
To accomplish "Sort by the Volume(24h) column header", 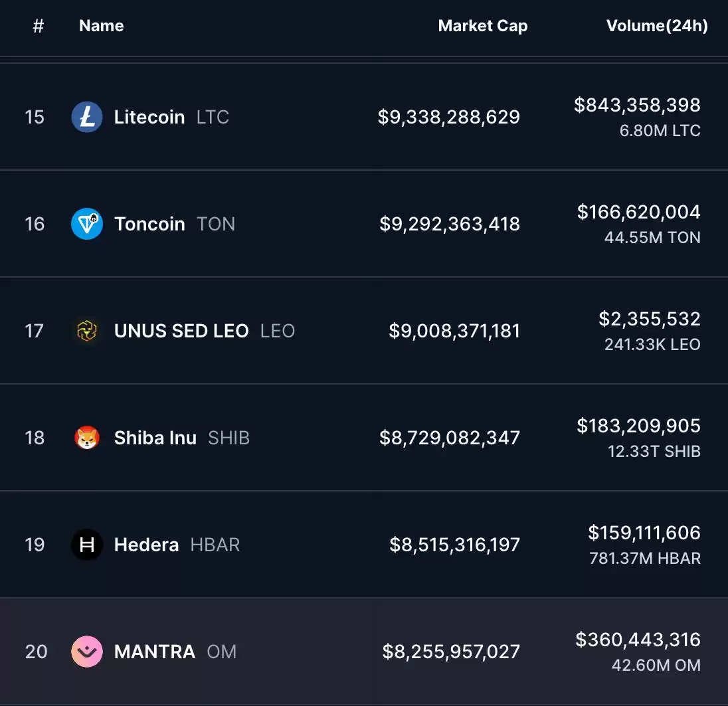I will (x=657, y=25).
